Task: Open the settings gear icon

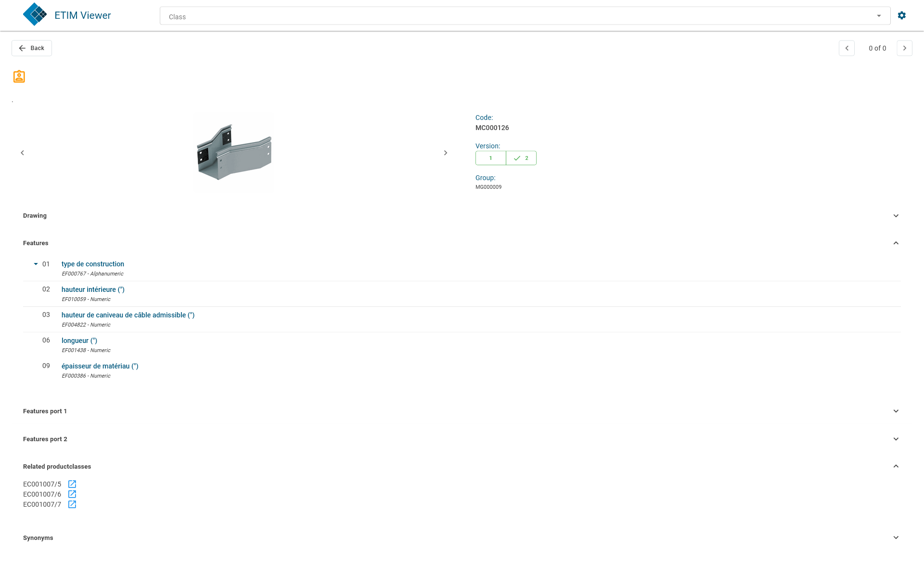Action: pos(902,15)
